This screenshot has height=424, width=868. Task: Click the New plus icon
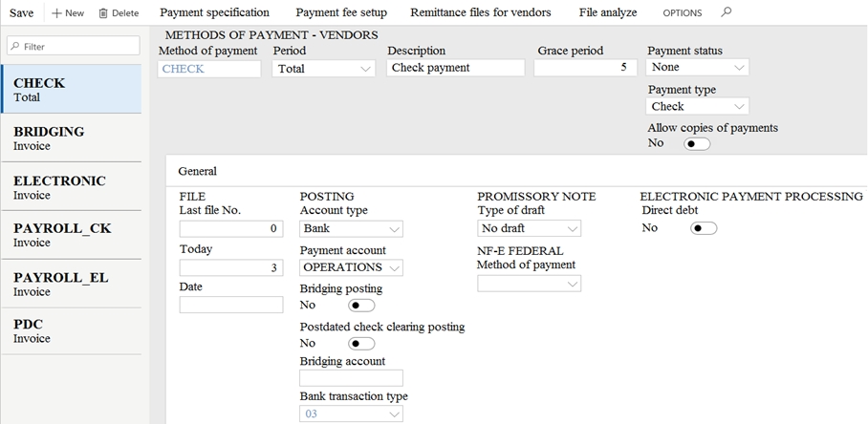(x=55, y=12)
